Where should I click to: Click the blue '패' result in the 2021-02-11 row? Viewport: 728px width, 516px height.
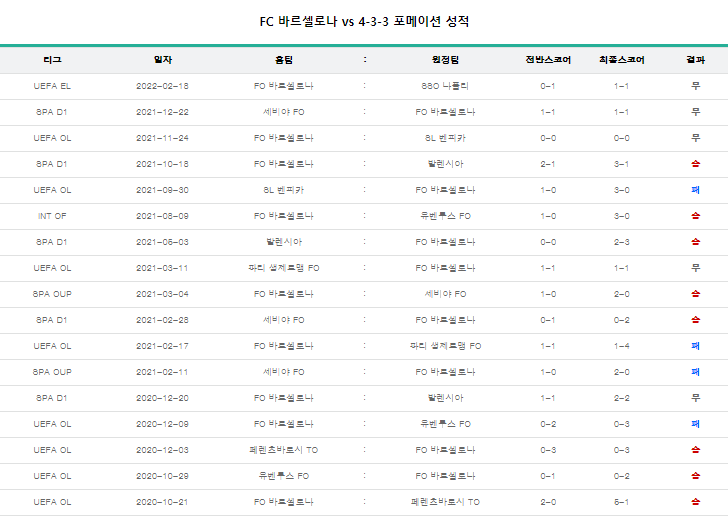(x=695, y=372)
